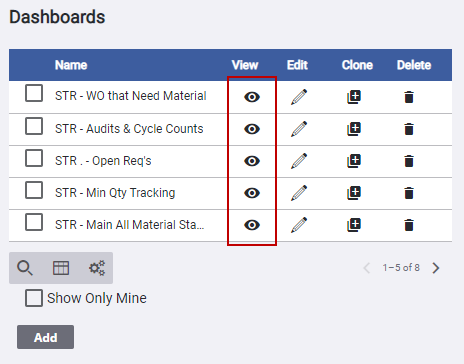
Task: Open the STR - Min Qty Tracking name
Action: tap(115, 193)
